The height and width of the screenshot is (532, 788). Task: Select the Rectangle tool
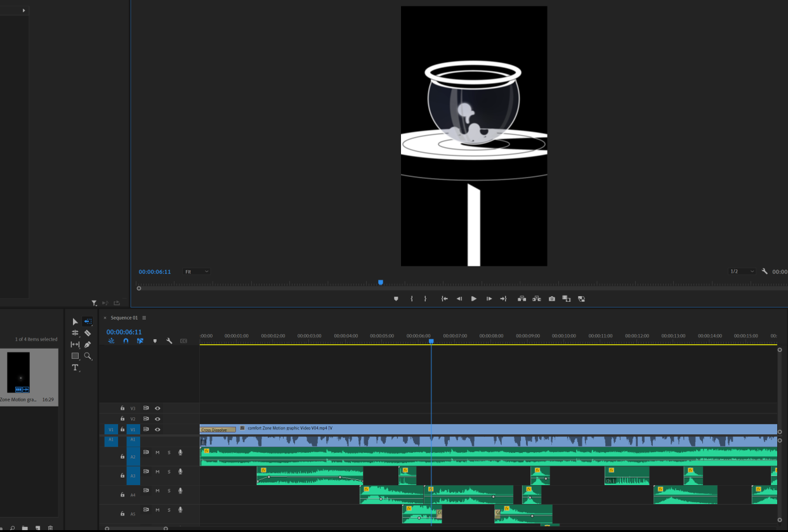click(x=75, y=356)
